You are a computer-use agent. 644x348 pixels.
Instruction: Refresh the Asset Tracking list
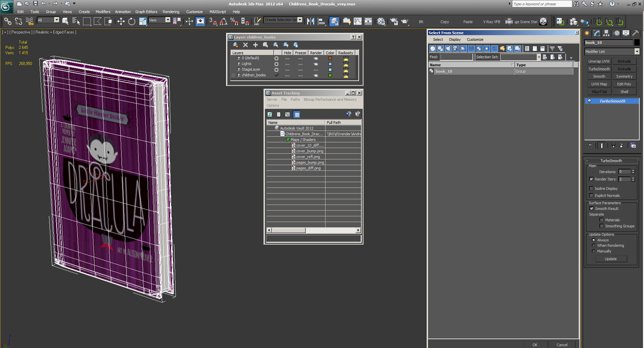pos(270,114)
